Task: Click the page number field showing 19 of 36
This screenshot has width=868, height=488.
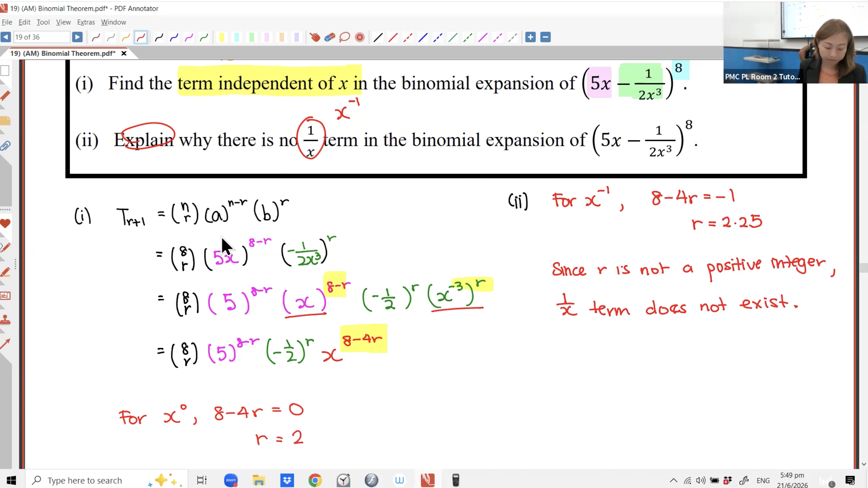Action: (x=41, y=37)
